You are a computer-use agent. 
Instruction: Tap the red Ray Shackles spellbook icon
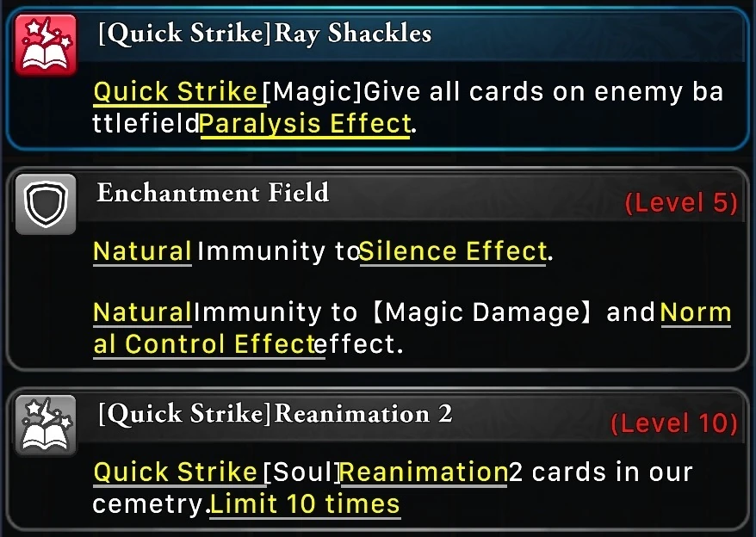(x=46, y=45)
